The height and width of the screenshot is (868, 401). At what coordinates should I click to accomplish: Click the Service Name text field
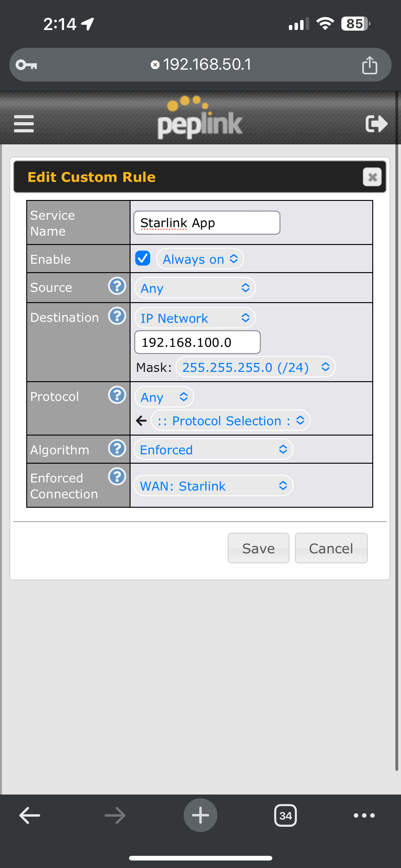tap(207, 223)
